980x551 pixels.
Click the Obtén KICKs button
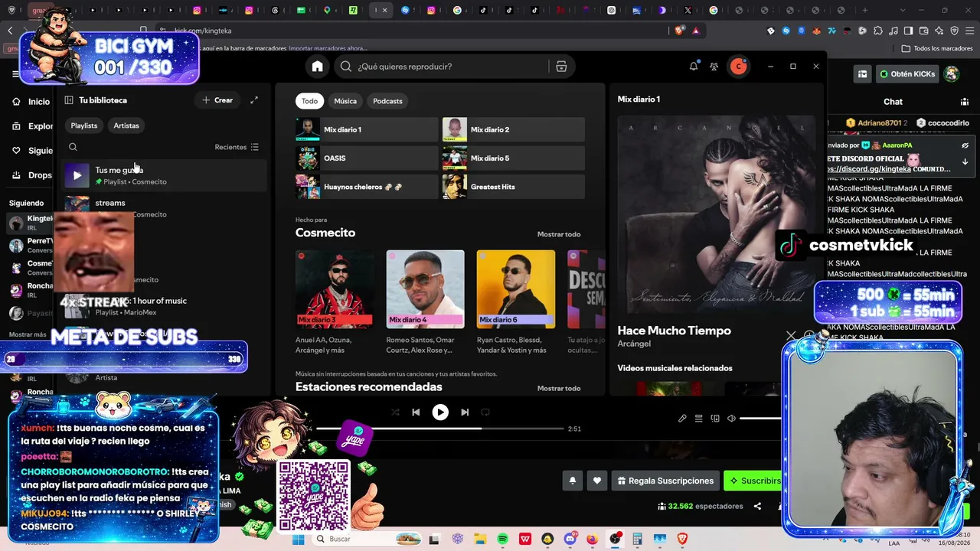907,74
